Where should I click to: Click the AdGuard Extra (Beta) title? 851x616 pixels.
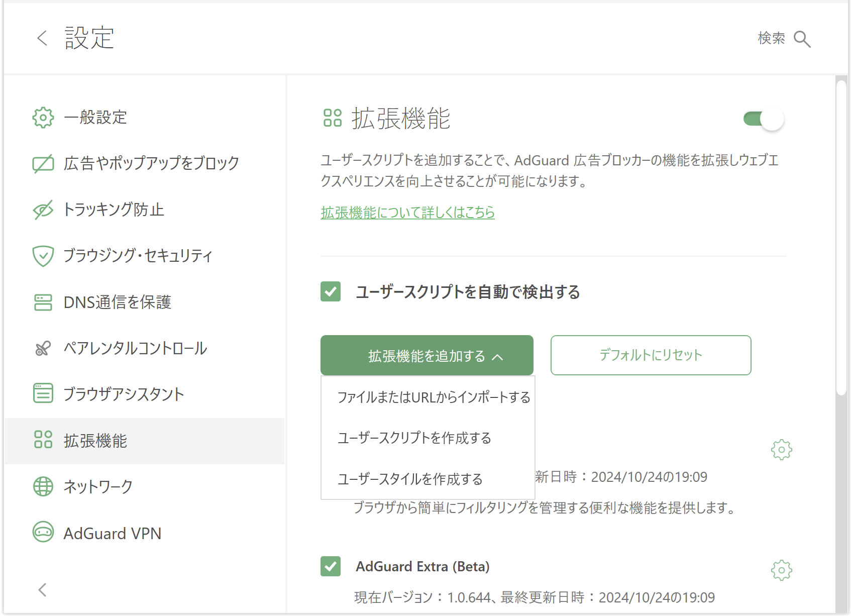[x=422, y=566]
